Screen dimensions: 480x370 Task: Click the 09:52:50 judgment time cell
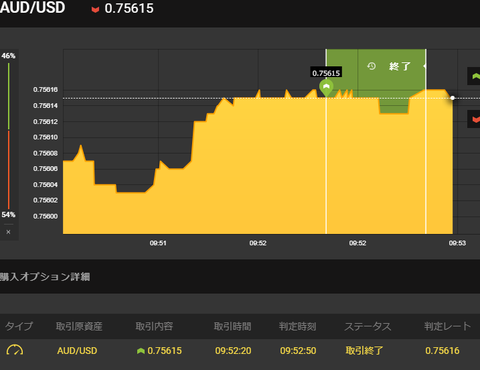click(x=298, y=351)
